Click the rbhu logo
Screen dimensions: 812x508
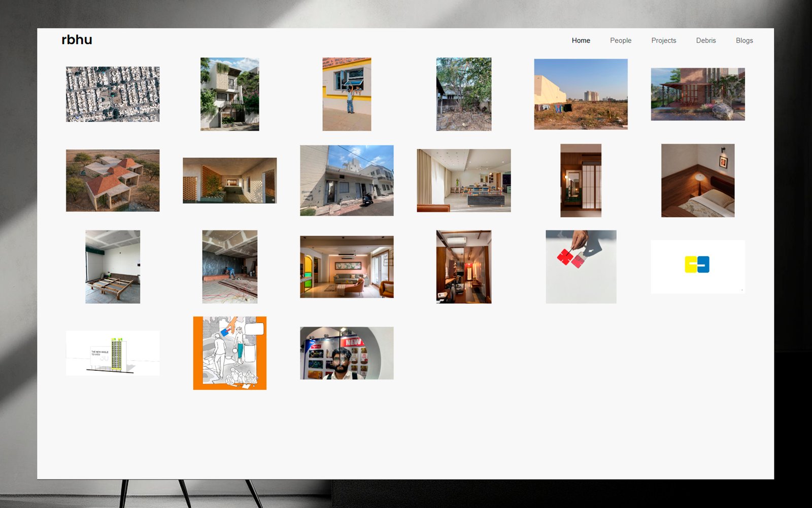[77, 40]
